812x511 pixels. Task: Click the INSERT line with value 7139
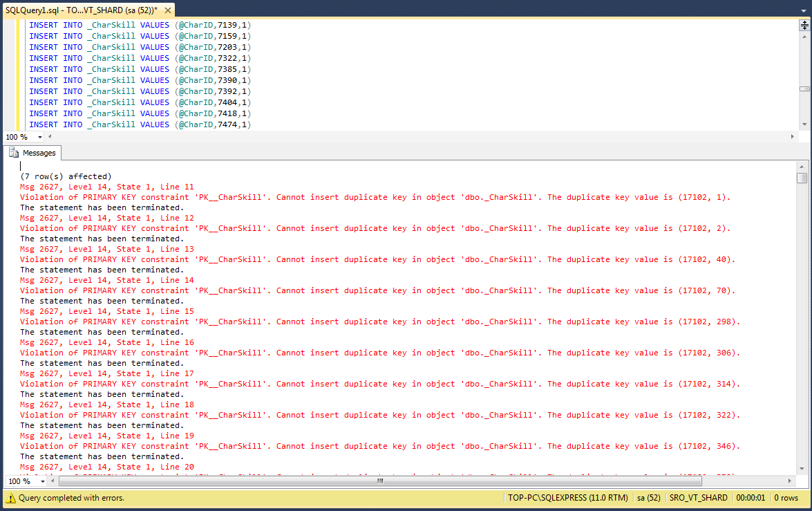coord(140,25)
